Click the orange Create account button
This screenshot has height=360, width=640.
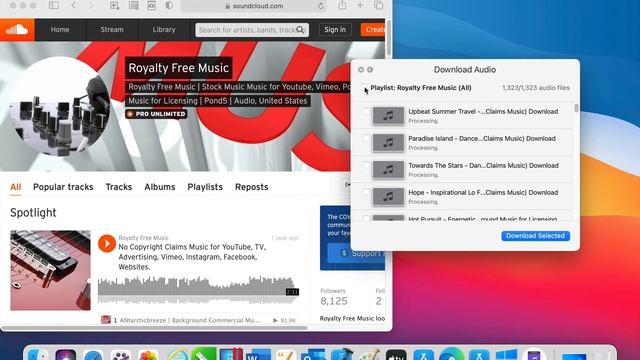(373, 29)
